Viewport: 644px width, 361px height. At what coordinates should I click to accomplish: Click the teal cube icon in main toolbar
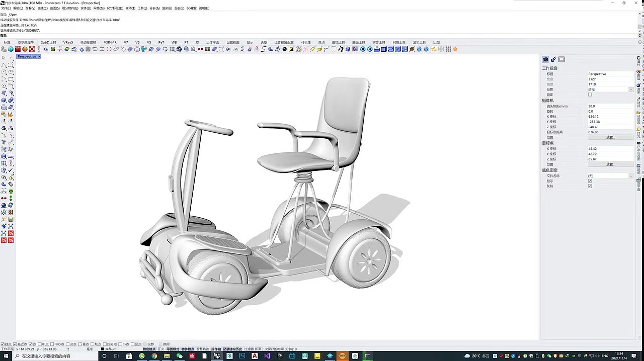[11, 49]
